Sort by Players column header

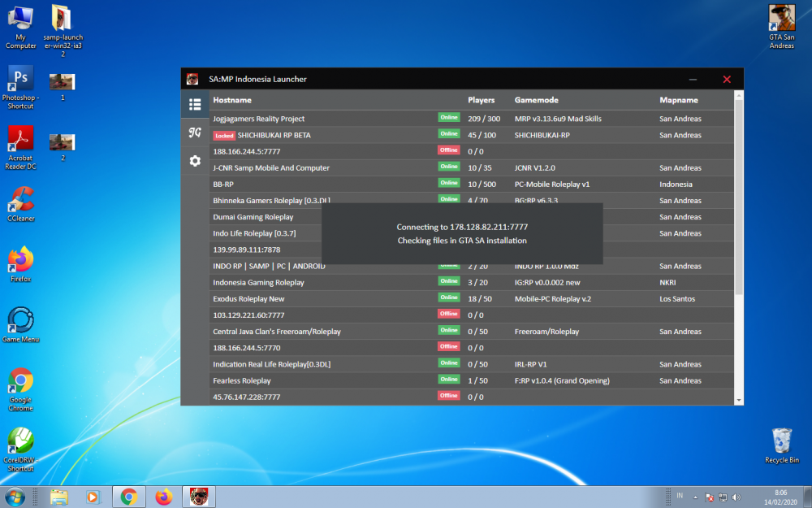click(481, 100)
